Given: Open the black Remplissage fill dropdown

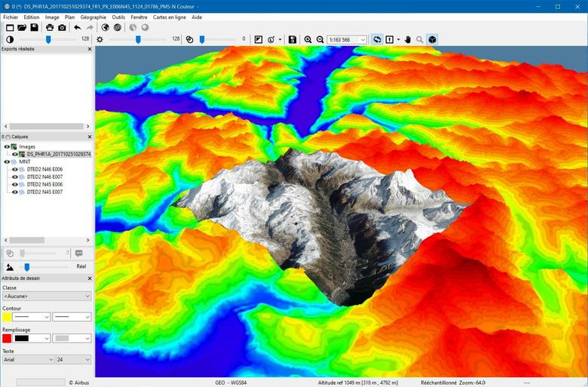Looking at the screenshot, I should (x=32, y=338).
